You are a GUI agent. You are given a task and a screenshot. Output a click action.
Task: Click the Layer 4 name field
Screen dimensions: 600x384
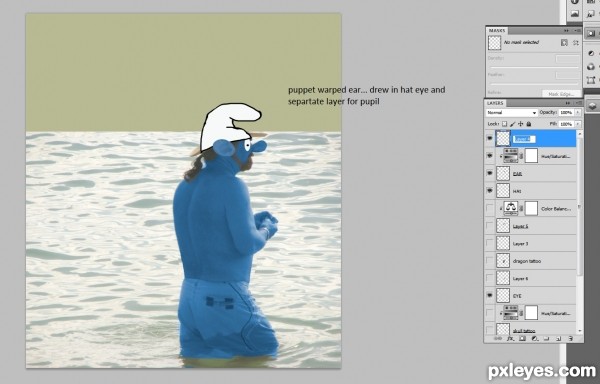[524, 139]
